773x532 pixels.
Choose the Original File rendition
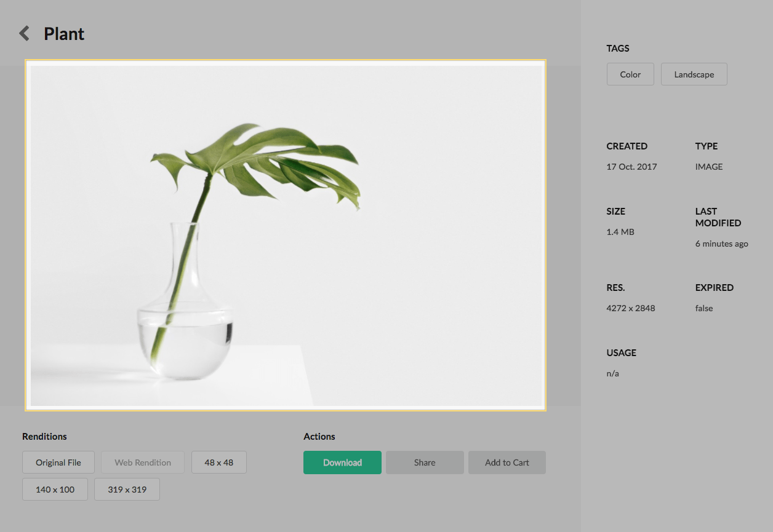[x=58, y=463]
